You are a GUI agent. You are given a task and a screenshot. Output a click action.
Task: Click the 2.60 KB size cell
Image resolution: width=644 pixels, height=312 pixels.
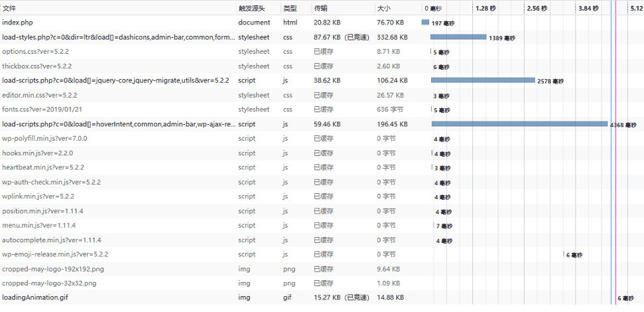pyautogui.click(x=388, y=66)
